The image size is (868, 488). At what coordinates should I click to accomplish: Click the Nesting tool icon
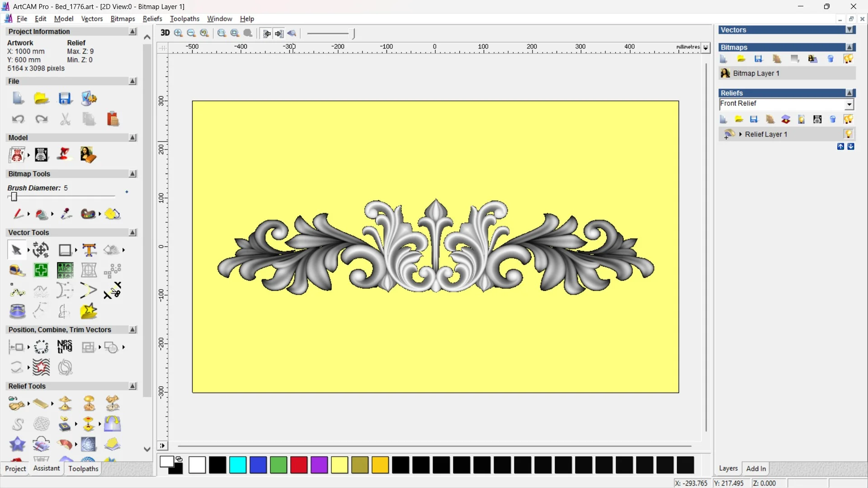click(x=65, y=347)
